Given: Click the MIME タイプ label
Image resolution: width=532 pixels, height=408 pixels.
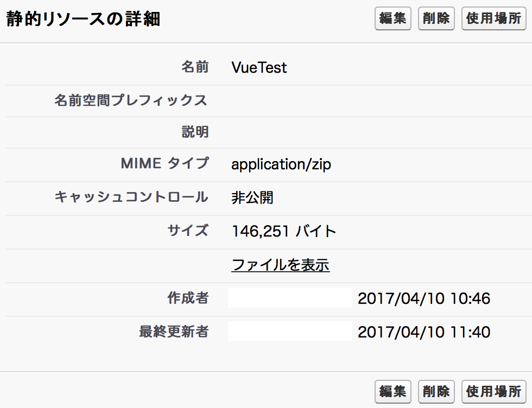Looking at the screenshot, I should (x=165, y=163).
